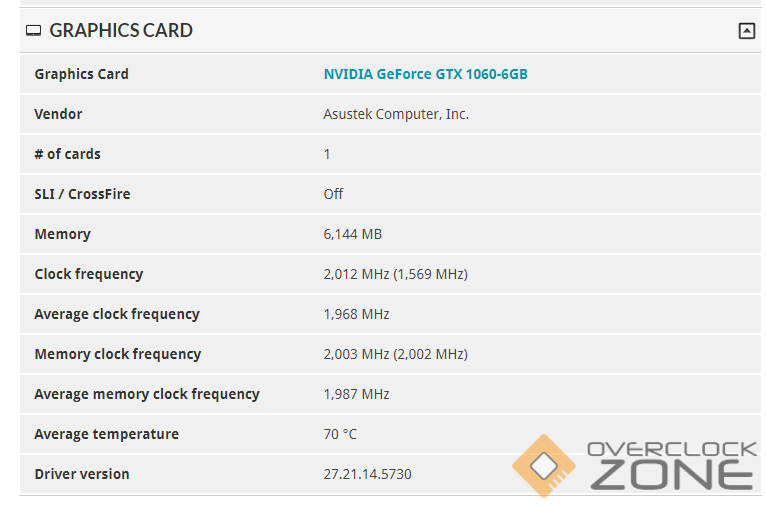Image resolution: width=767 pixels, height=508 pixels.
Task: Click the OVERCLOCK ZONE watermark text
Action: 671,466
